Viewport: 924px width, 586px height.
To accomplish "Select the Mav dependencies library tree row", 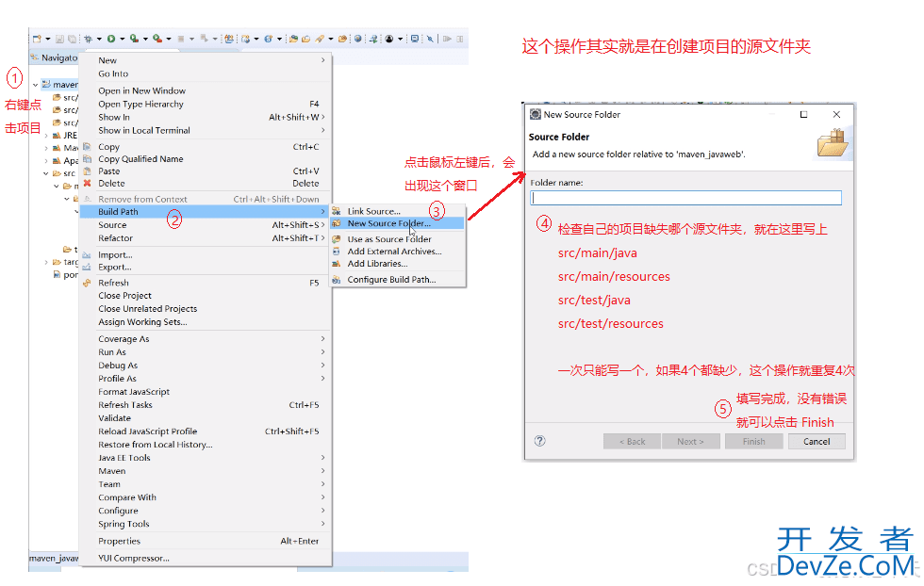I will (x=65, y=148).
